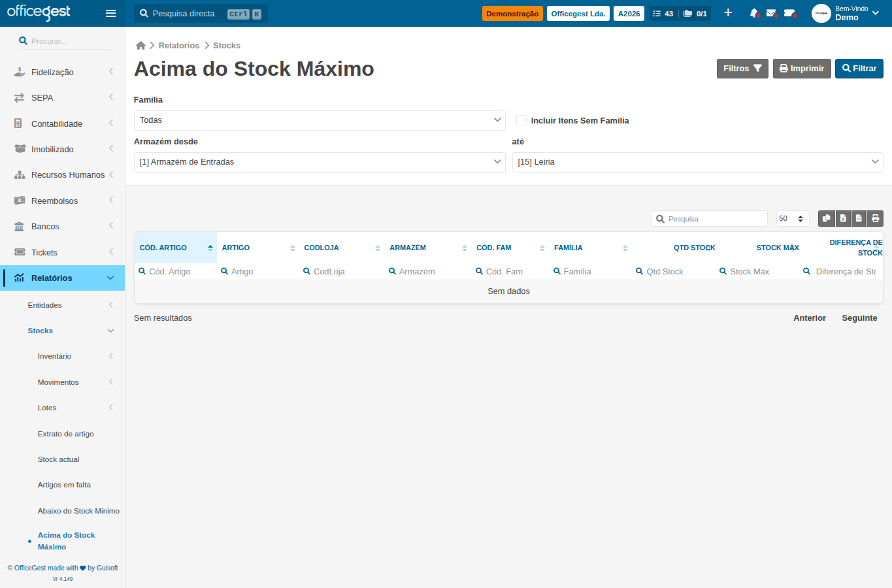
Task: Open Abaixo do Stock Minimo report
Action: [x=78, y=511]
